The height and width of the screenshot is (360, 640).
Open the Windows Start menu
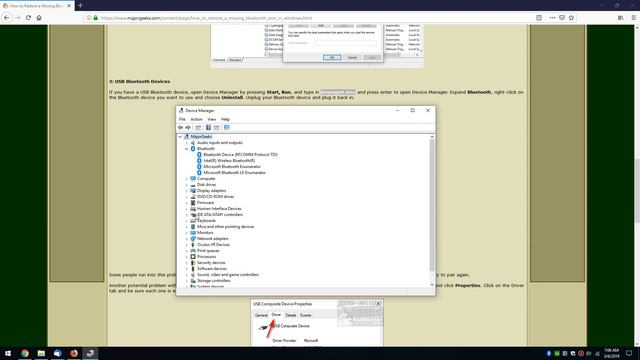[x=8, y=353]
